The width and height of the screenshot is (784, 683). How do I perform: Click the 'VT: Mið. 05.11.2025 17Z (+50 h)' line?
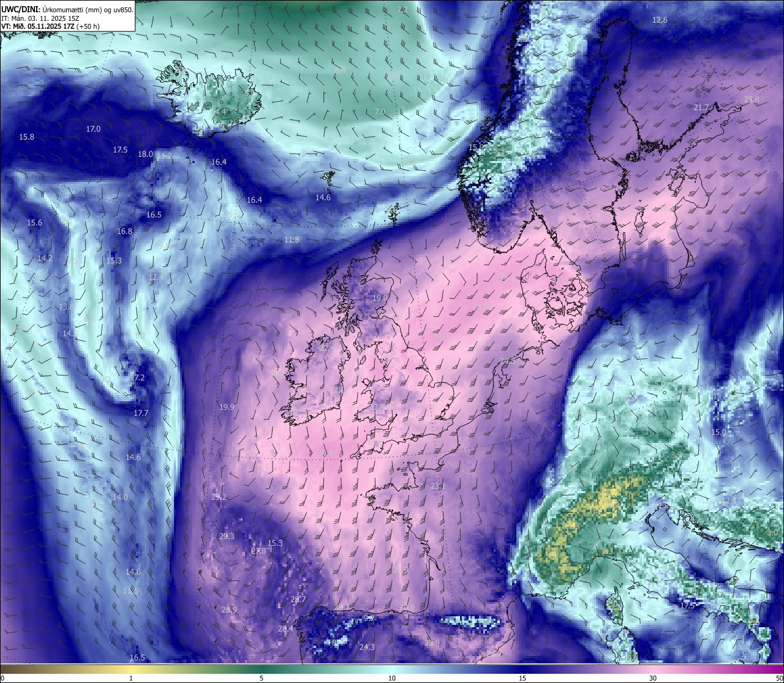pyautogui.click(x=50, y=26)
